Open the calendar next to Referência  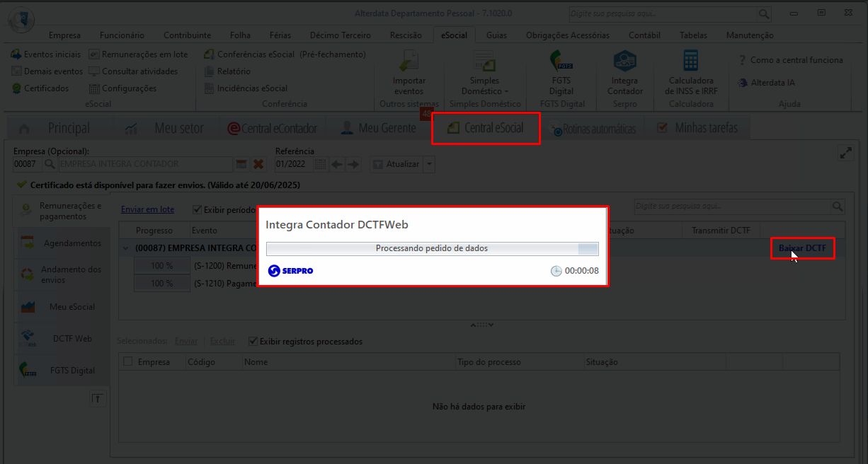320,164
